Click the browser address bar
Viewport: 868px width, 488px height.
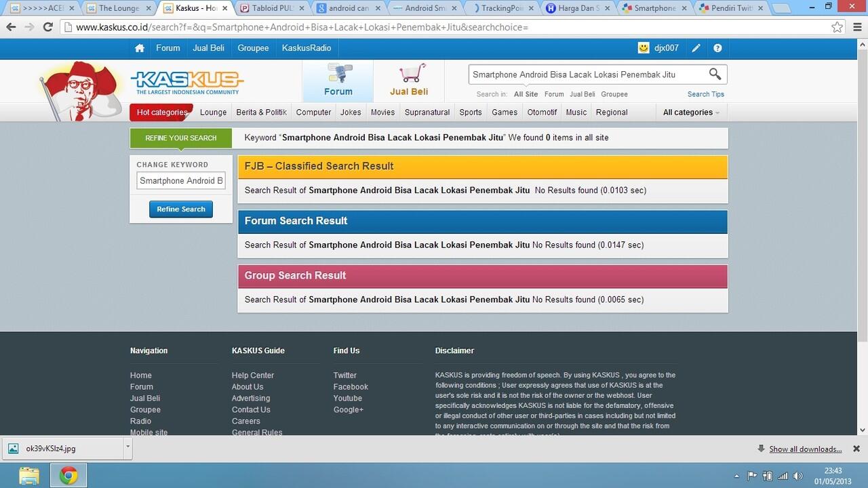point(448,27)
